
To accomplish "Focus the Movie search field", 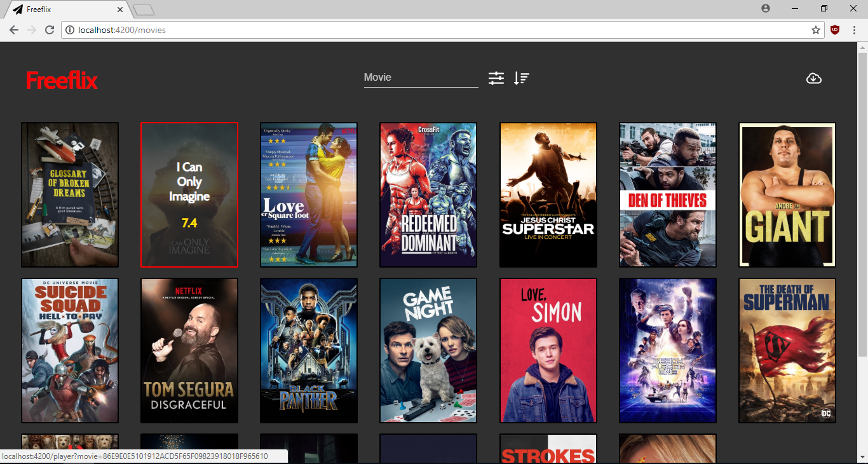I will click(421, 78).
